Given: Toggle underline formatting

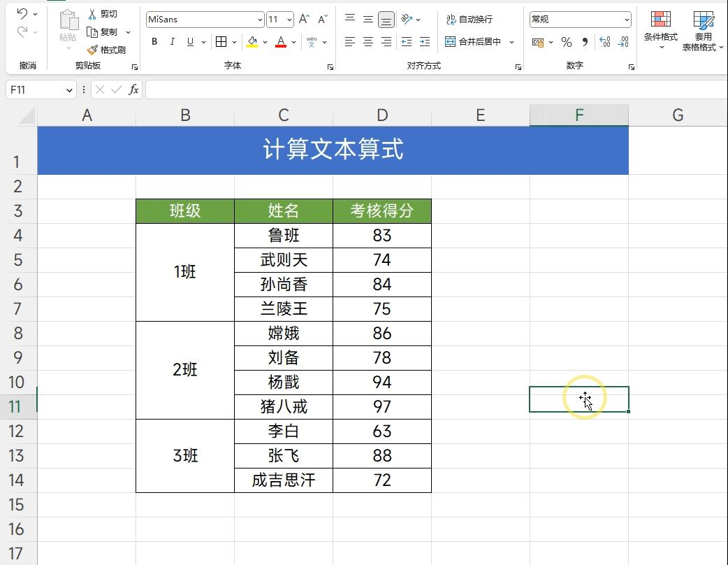Looking at the screenshot, I should coord(189,42).
